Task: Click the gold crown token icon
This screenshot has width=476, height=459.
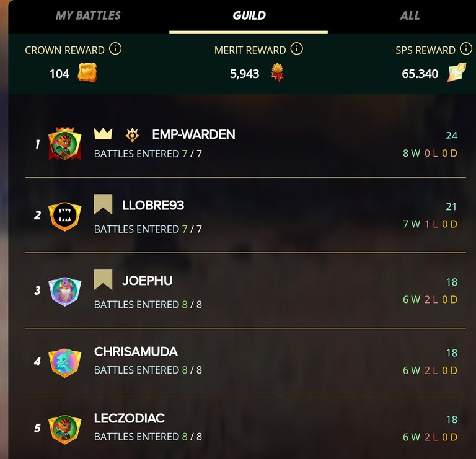Action: (87, 72)
